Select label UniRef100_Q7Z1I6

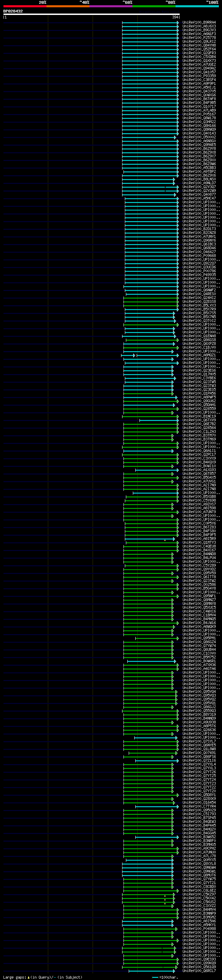click(x=199, y=761)
